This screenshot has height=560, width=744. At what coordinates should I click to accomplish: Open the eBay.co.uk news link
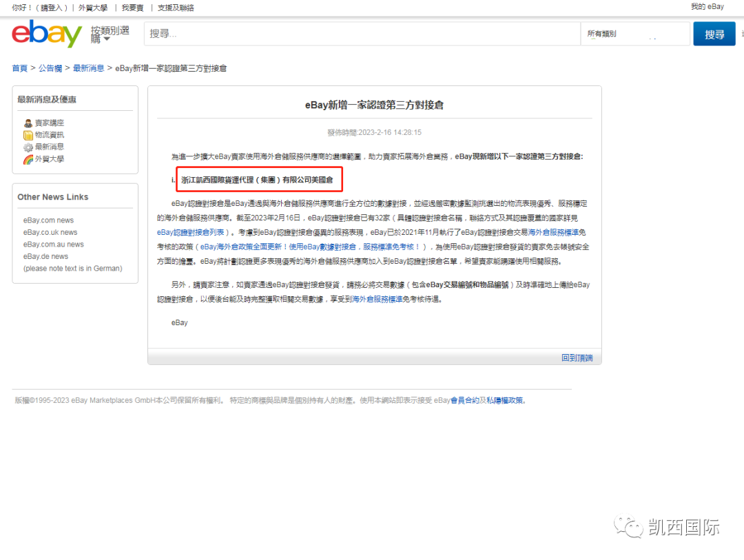point(50,232)
